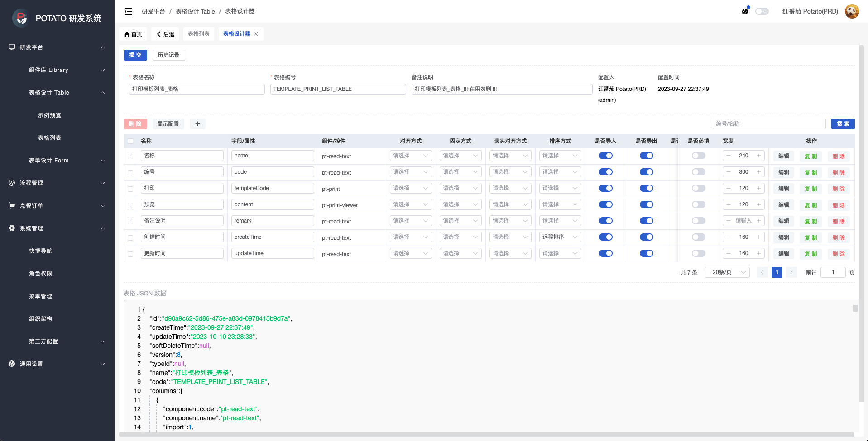
Task: Click the JSON editor scrollbar thumb
Action: point(855,308)
